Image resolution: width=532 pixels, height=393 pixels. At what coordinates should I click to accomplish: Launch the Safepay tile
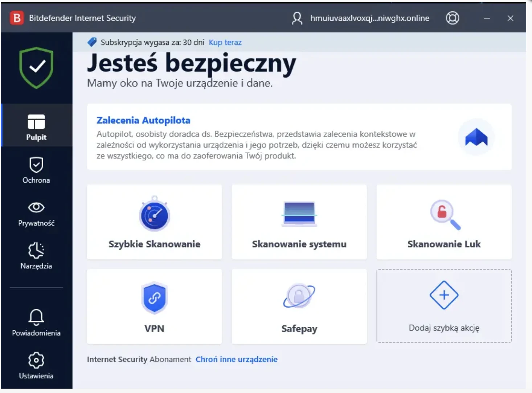tap(299, 307)
